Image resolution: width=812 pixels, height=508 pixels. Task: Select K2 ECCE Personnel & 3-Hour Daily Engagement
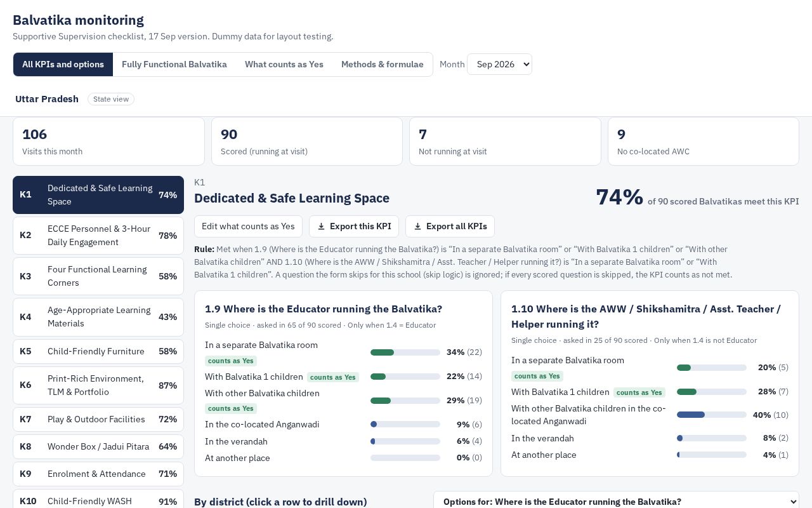pyautogui.click(x=98, y=236)
